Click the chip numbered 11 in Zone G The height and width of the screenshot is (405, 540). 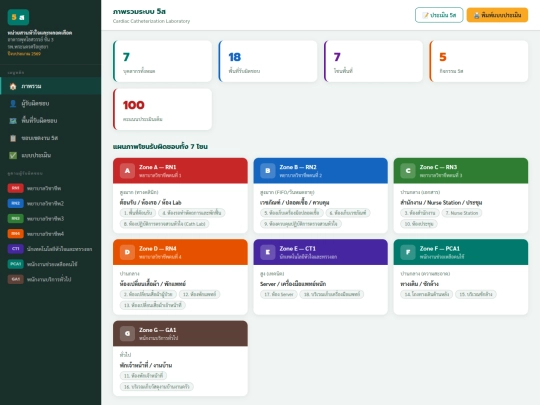pyautogui.click(x=144, y=375)
